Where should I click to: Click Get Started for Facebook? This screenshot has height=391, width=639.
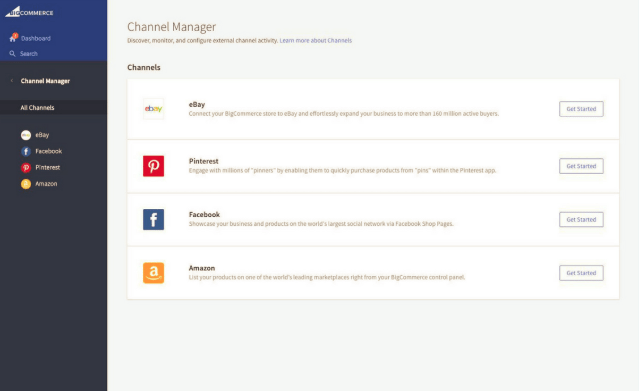click(581, 219)
